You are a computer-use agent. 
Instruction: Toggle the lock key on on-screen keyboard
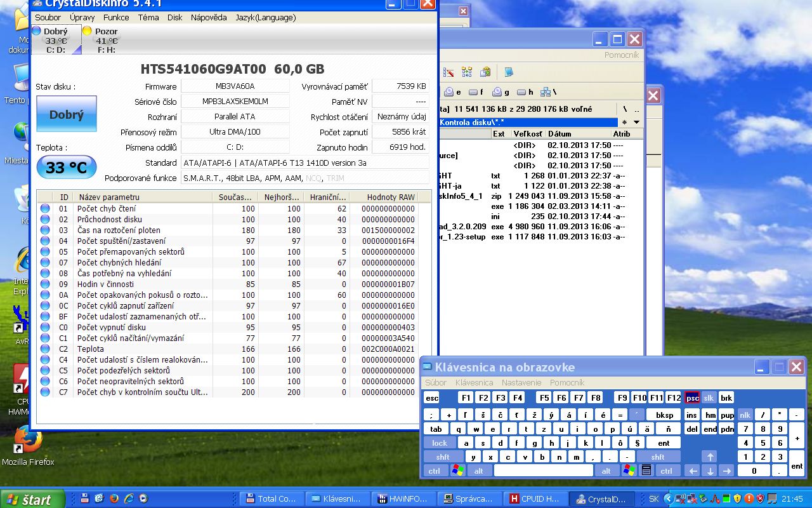[x=440, y=443]
